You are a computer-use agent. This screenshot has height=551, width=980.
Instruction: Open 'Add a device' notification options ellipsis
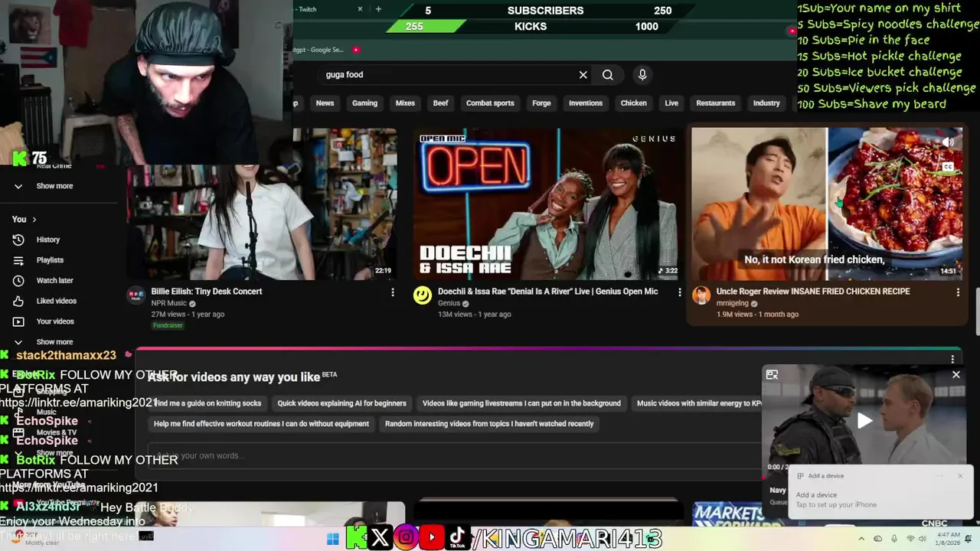(940, 476)
